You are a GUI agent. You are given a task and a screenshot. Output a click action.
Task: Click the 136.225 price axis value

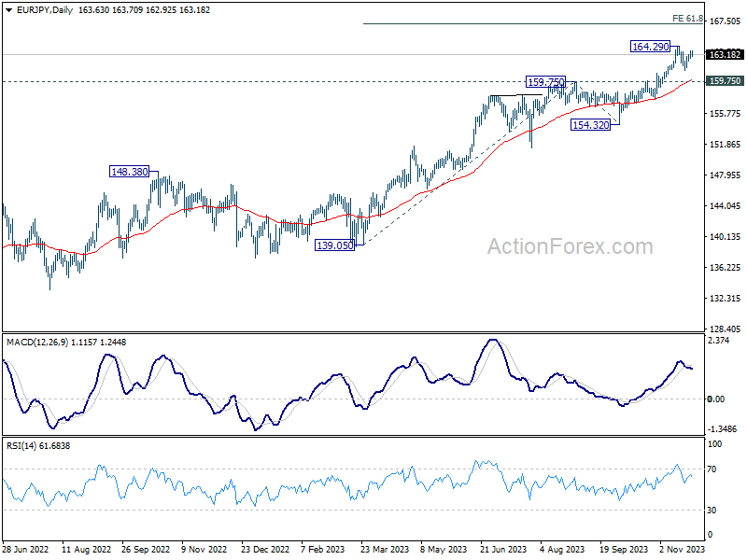(726, 268)
